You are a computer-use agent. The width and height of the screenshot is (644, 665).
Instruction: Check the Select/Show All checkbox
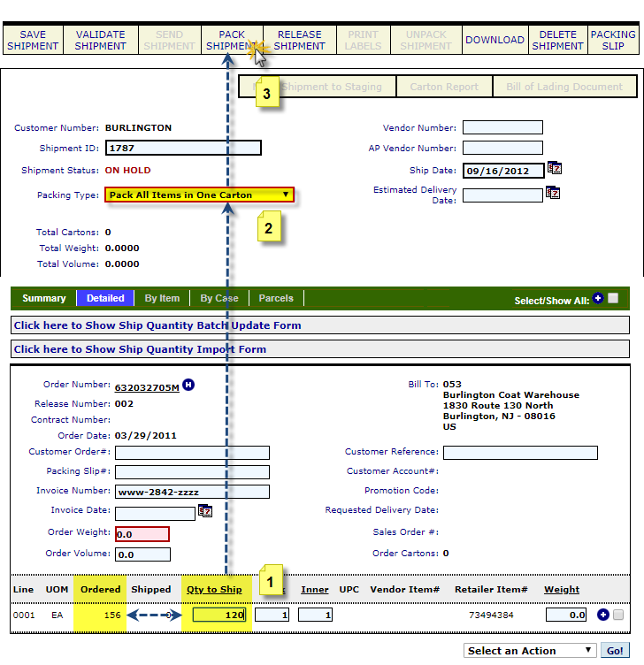613,298
